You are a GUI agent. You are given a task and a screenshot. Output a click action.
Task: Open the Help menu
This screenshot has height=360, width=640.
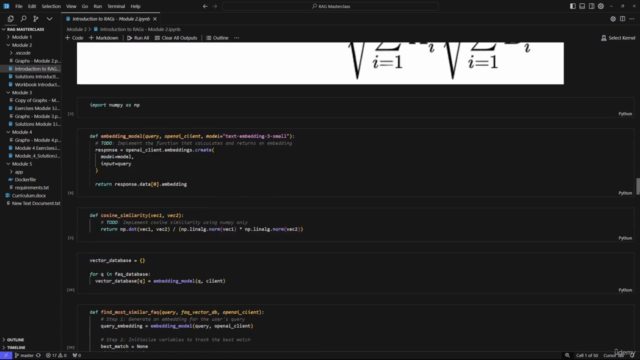(x=136, y=6)
